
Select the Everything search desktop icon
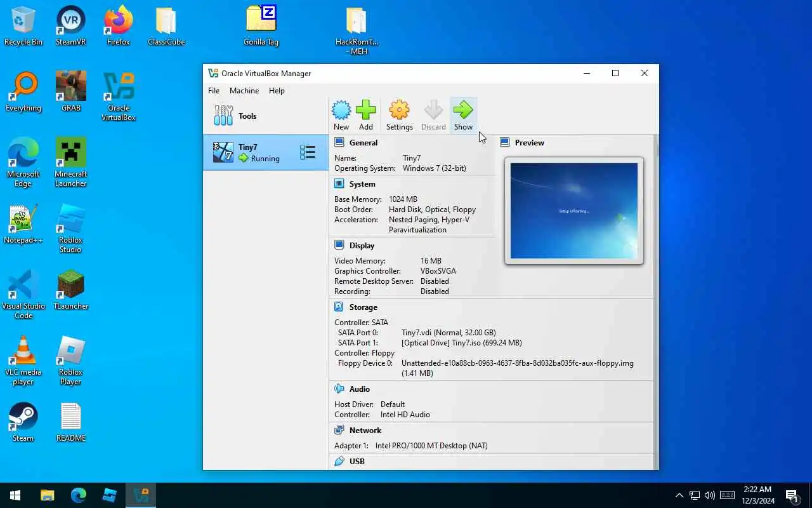pyautogui.click(x=23, y=93)
